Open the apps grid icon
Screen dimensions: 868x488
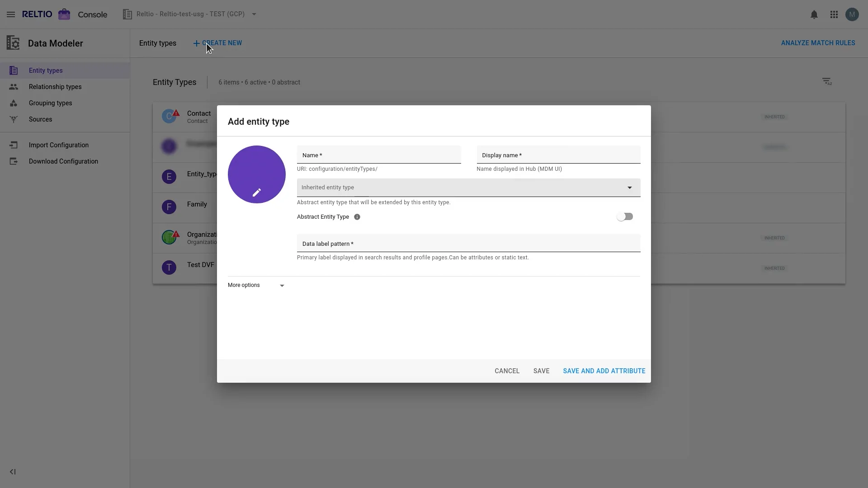point(834,14)
